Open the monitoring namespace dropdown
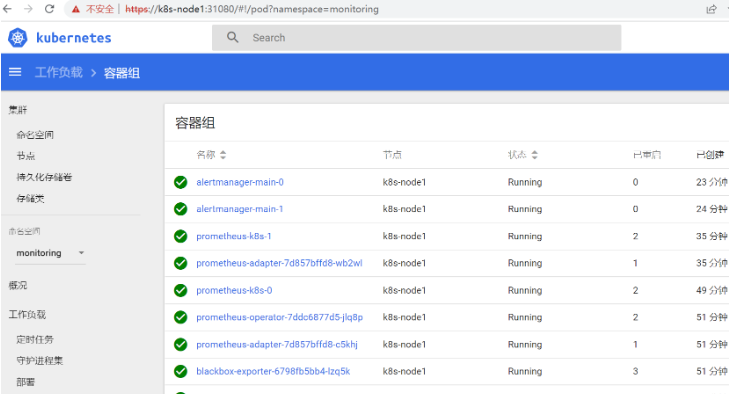729x394 pixels. 50,253
